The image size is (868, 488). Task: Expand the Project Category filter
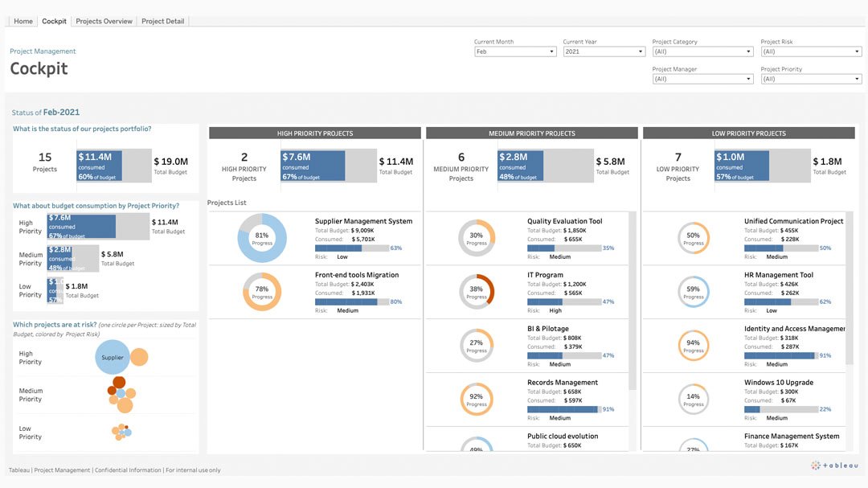[702, 51]
